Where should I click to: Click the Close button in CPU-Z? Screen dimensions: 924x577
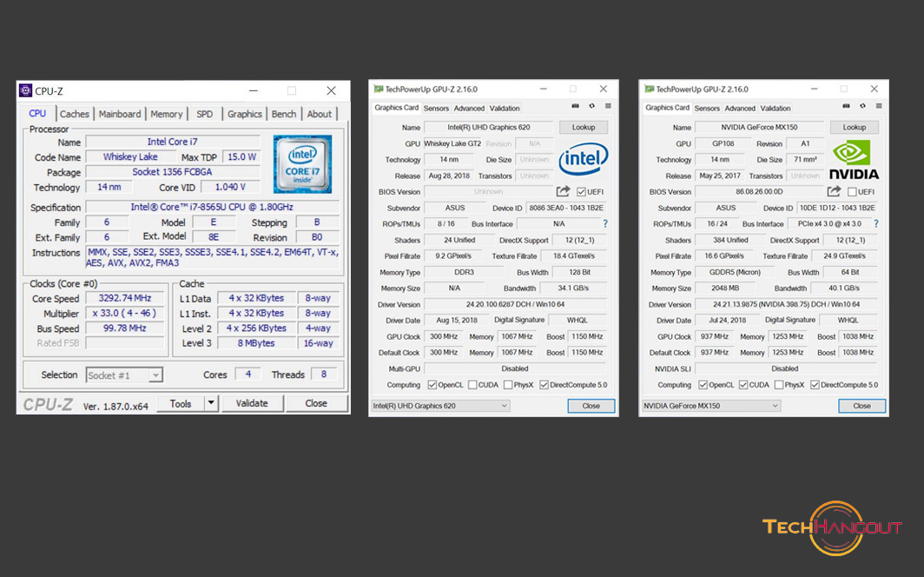tap(316, 403)
